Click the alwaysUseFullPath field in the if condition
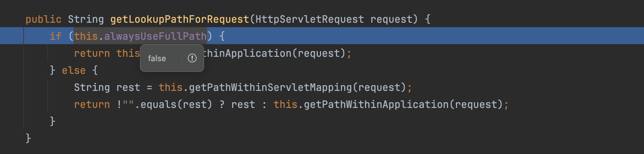 tap(155, 36)
